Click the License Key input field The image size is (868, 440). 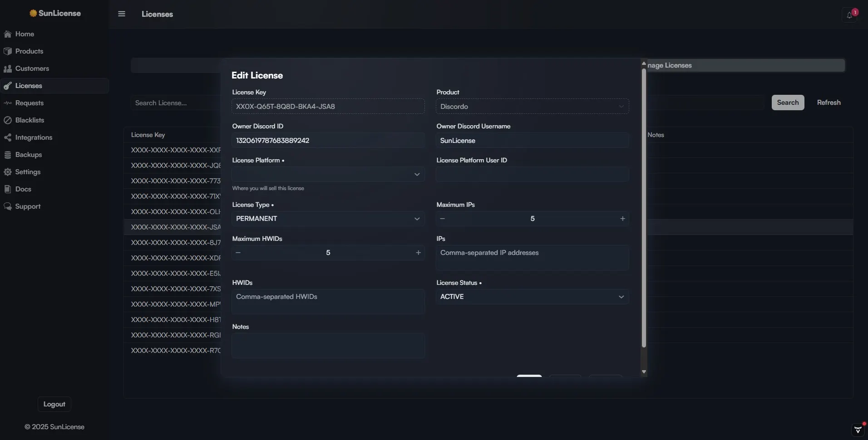[328, 107]
